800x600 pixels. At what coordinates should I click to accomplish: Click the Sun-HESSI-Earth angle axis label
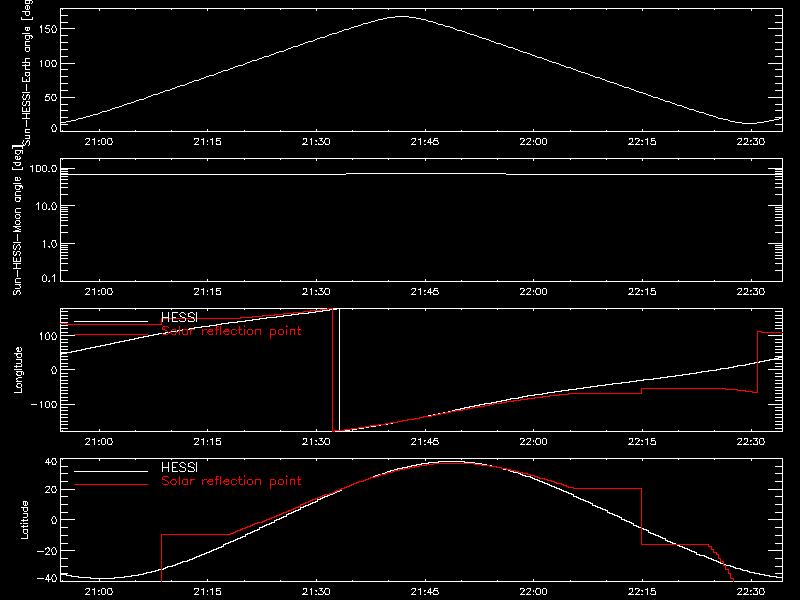pos(27,71)
